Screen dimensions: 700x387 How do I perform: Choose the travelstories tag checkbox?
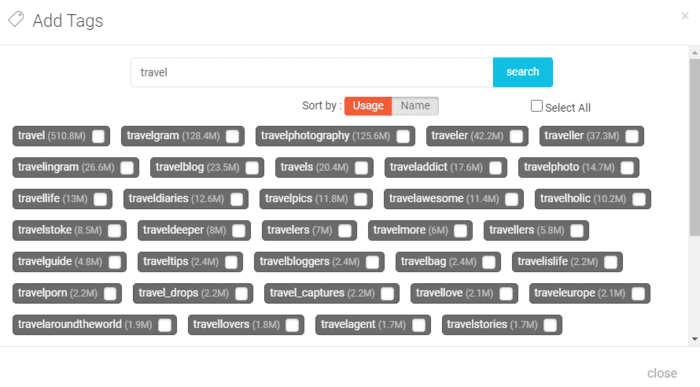pyautogui.click(x=550, y=325)
